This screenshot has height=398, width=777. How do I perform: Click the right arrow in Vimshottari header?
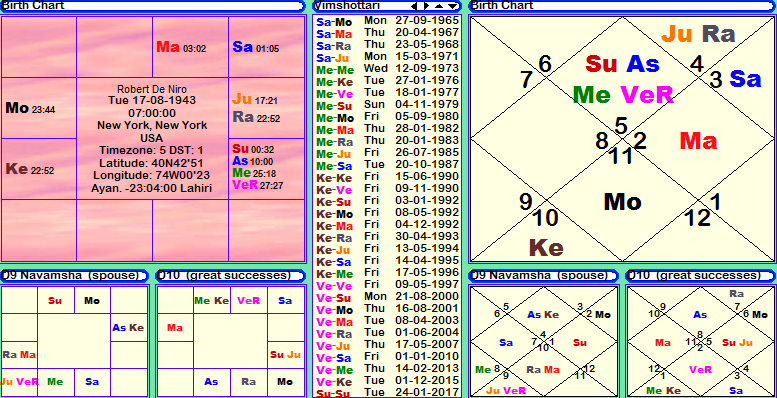pos(427,6)
